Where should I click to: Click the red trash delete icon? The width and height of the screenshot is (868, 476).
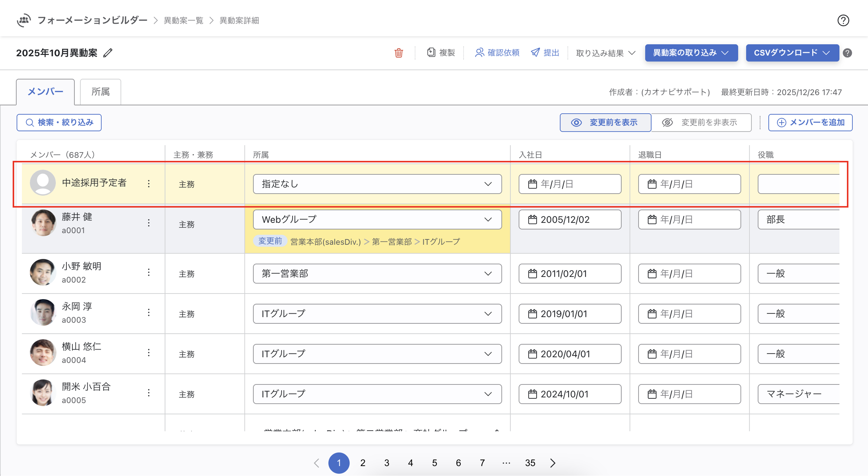(399, 53)
